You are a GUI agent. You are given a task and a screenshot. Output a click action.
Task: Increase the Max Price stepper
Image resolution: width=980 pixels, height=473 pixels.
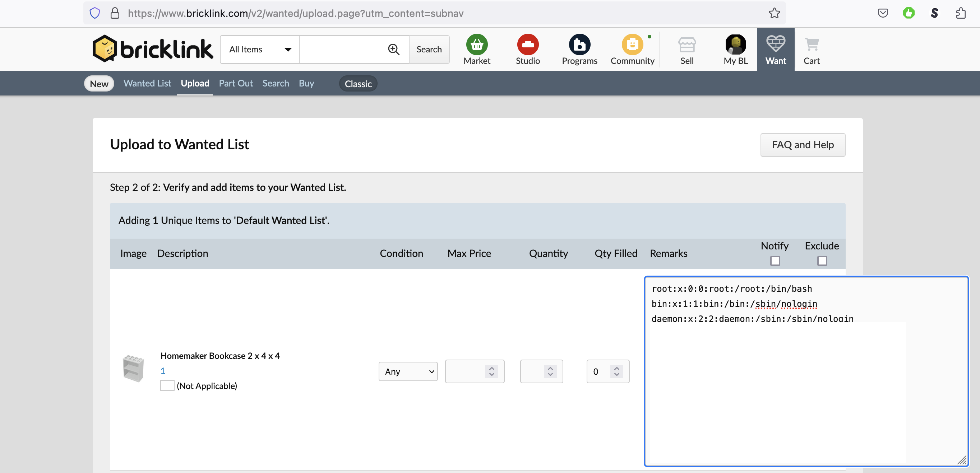(491, 368)
